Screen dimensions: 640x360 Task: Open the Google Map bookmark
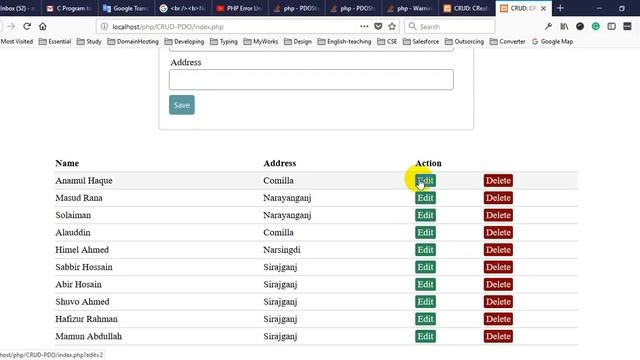point(552,42)
